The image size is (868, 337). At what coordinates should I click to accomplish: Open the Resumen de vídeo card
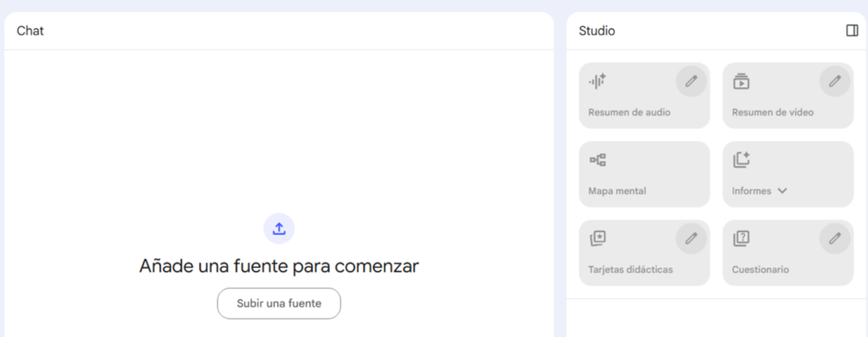coord(788,95)
